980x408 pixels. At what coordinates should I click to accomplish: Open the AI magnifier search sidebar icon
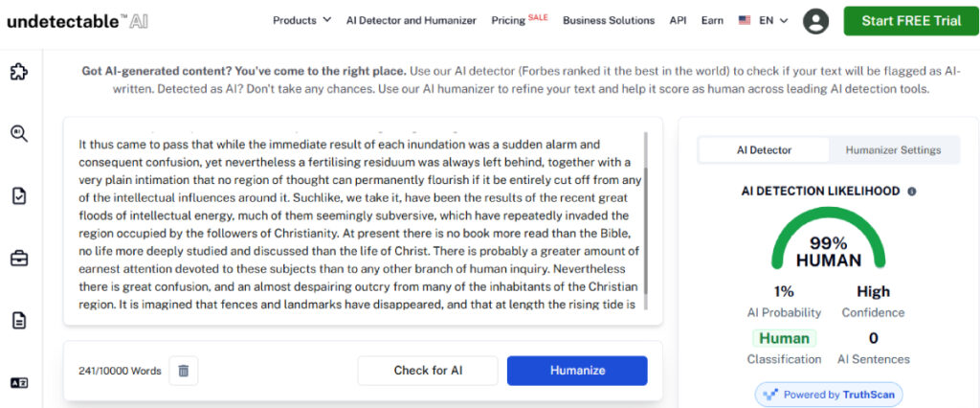pos(18,134)
